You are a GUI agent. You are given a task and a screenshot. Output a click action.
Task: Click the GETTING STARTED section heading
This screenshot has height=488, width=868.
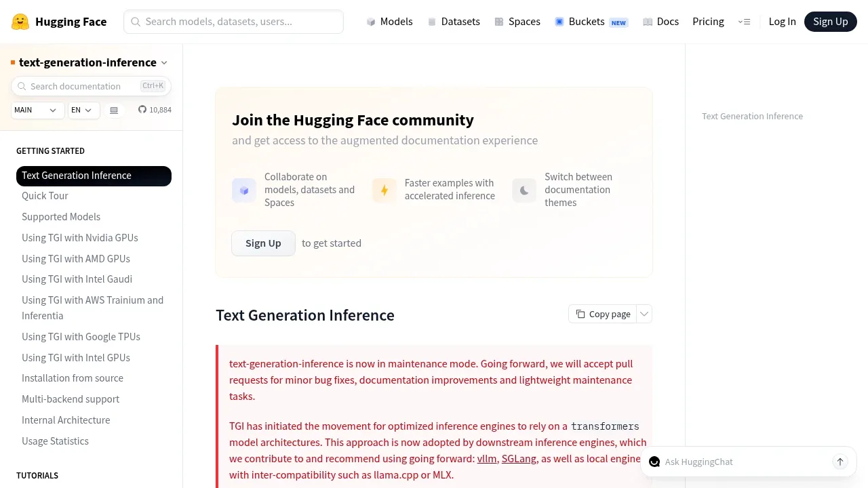pos(50,151)
